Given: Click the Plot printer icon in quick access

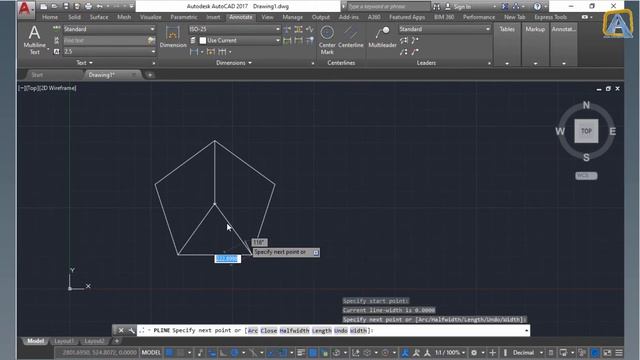Looking at the screenshot, I should coord(88,7).
